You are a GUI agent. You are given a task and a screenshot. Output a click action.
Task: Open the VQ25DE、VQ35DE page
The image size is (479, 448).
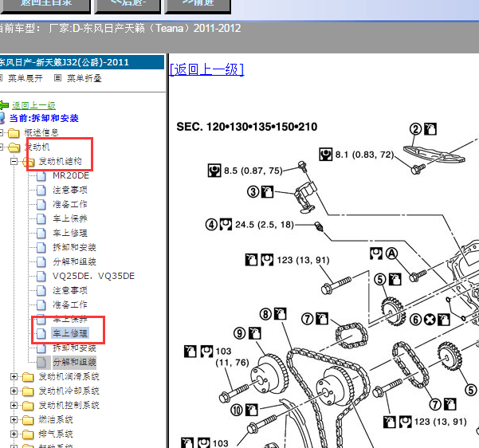click(93, 276)
